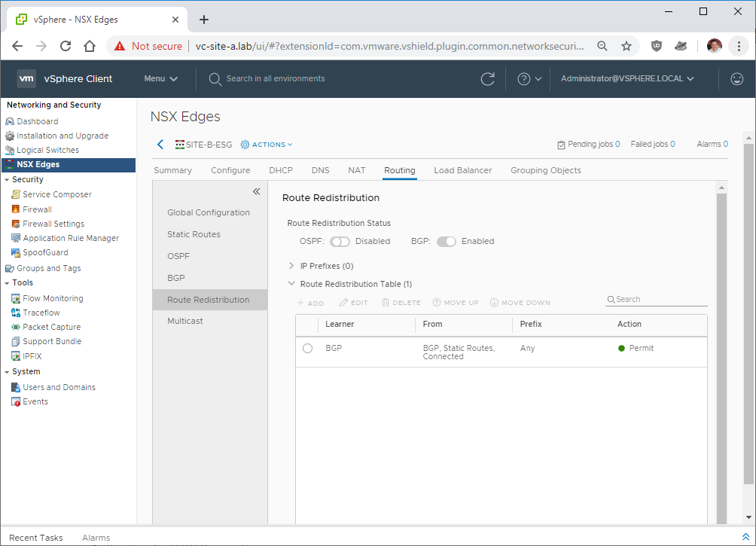
Task: Open Traceflow tool
Action: (x=35, y=313)
